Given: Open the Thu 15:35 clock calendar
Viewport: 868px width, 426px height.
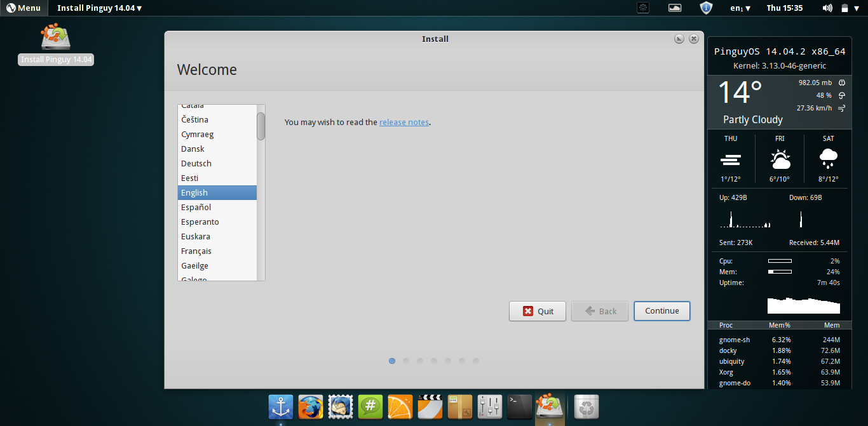Looking at the screenshot, I should [785, 8].
